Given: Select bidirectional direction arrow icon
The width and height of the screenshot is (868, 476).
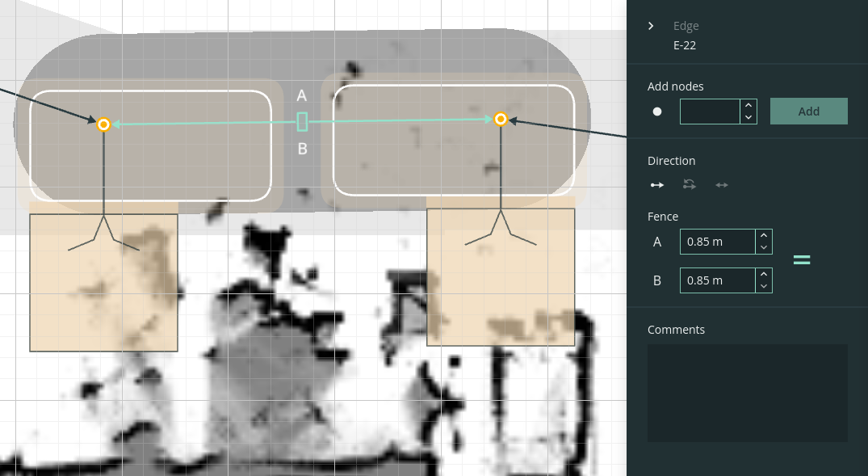Looking at the screenshot, I should coord(721,185).
